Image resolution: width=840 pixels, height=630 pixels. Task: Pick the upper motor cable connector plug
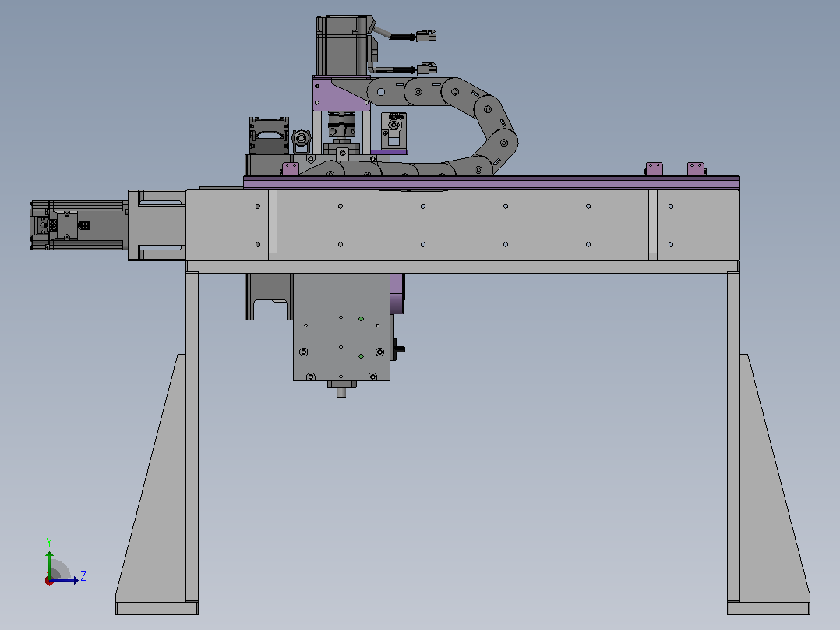pyautogui.click(x=426, y=36)
